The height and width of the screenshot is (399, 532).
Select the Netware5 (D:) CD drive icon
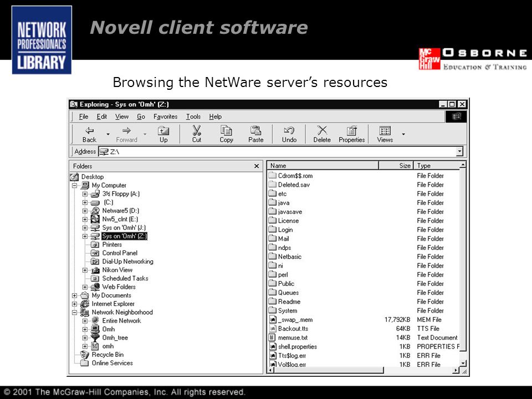(95, 211)
